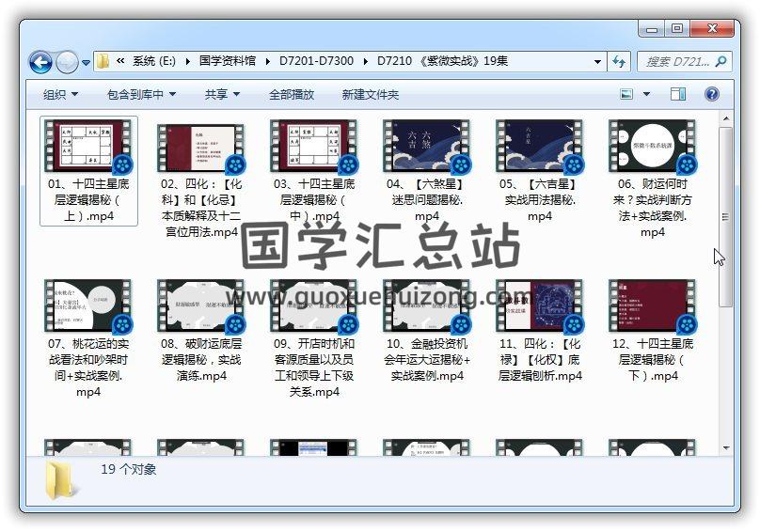Click file name 07、桃花运的实战看法和吵架时间
Screen dimensions: 760x532
(88, 368)
